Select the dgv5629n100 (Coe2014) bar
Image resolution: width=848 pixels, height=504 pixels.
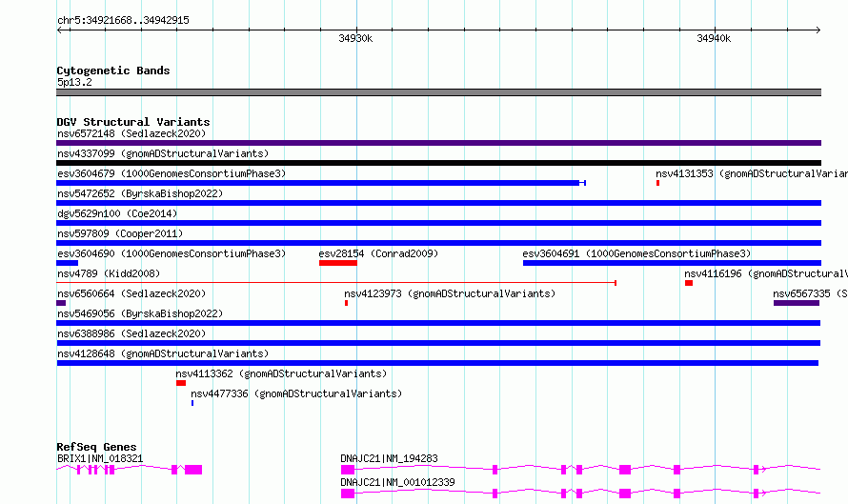(438, 223)
